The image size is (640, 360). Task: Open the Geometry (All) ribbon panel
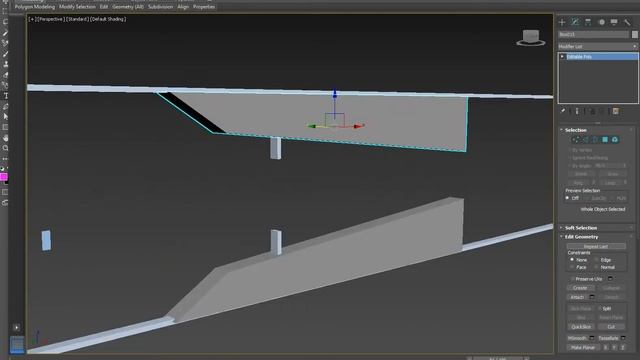point(128,7)
